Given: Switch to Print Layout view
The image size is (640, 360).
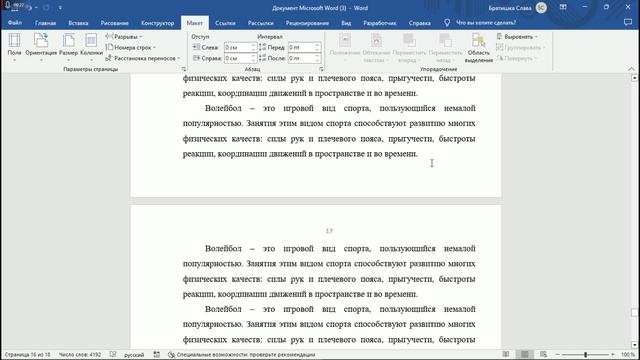Looking at the screenshot, I should (525, 355).
